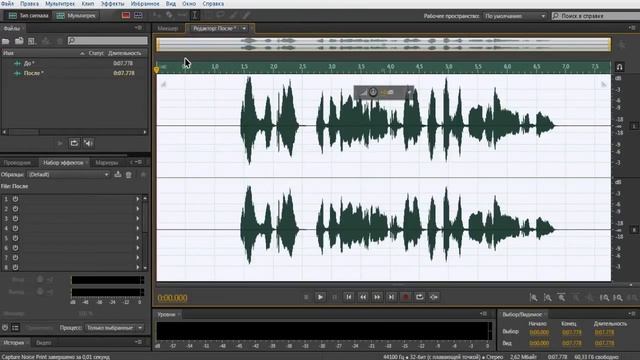
Task: Toggle the spectral pitch display icon
Action: (x=138, y=16)
